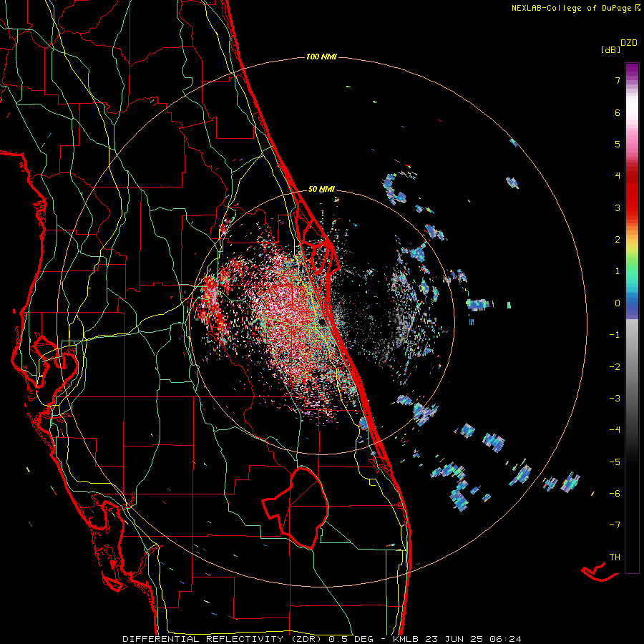This screenshot has height=644, width=644.
Task: Select the 100 NMI range ring label
Action: (x=321, y=57)
